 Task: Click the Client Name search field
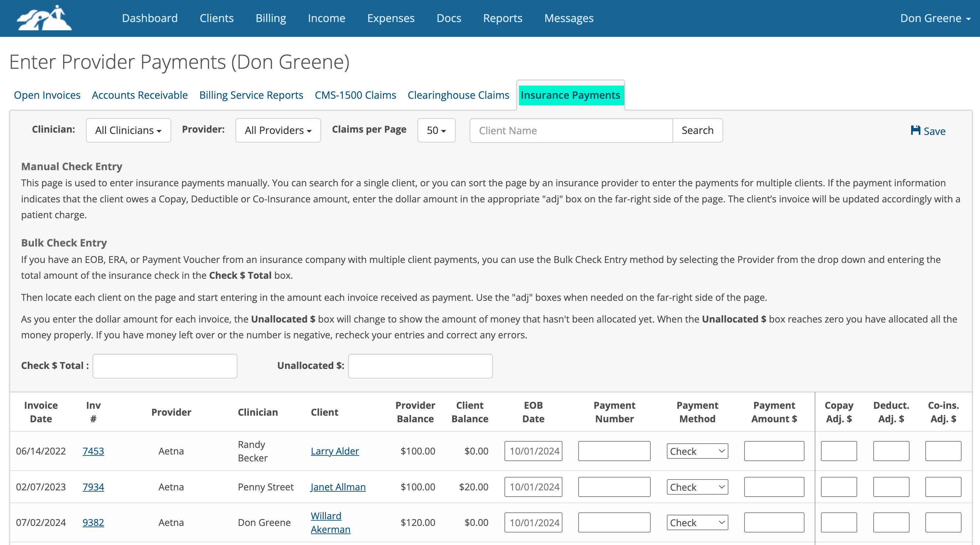pyautogui.click(x=571, y=130)
